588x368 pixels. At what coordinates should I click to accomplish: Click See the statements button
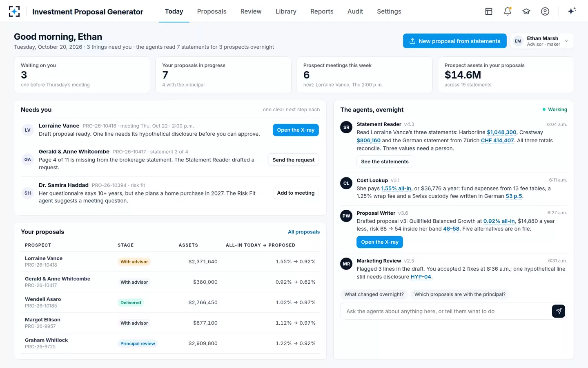click(x=385, y=162)
